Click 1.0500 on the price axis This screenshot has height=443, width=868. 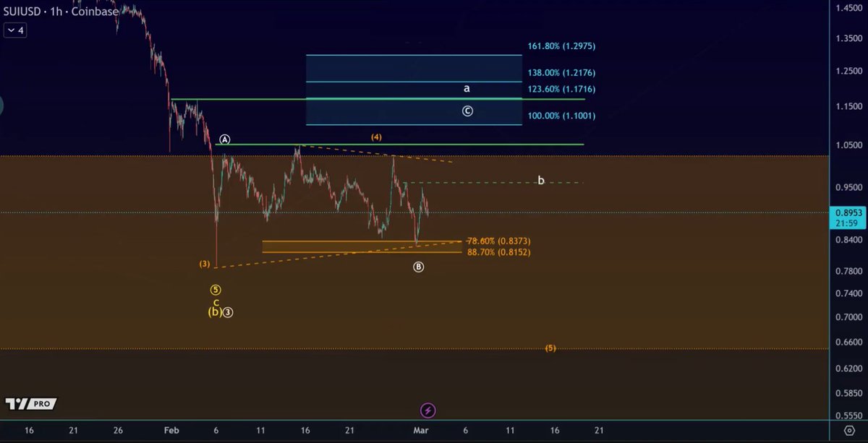point(849,145)
